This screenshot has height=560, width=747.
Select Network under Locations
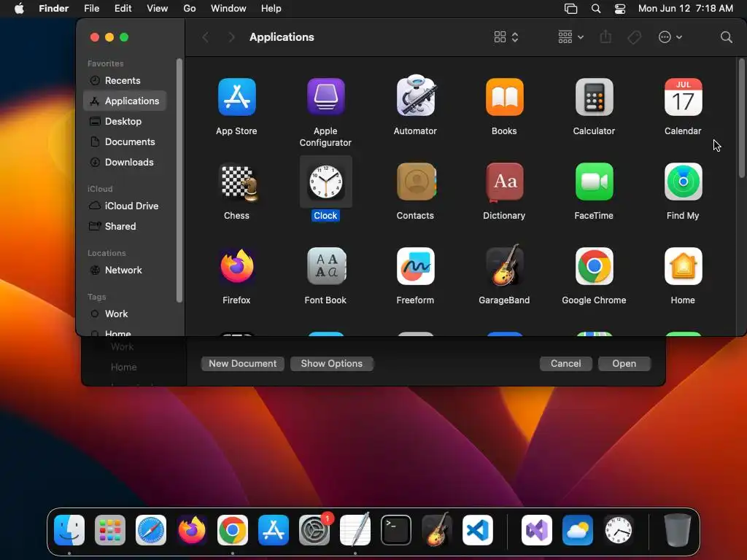pos(125,271)
